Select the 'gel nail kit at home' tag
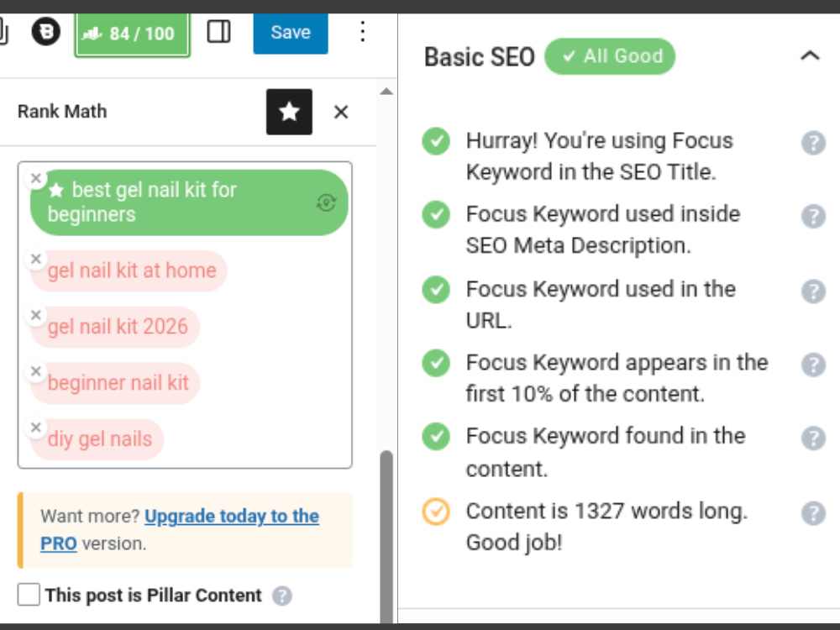The image size is (840, 630). (129, 271)
